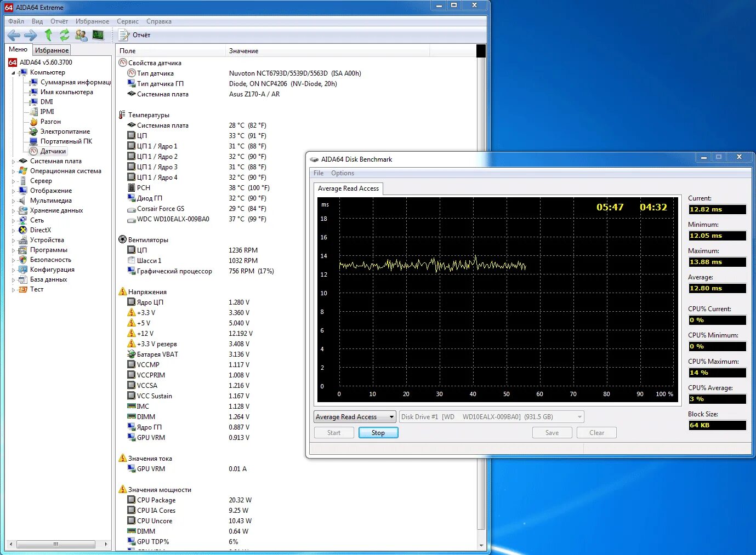This screenshot has height=555, width=756.
Task: Click the DirectX icon in tree
Action: tap(23, 230)
